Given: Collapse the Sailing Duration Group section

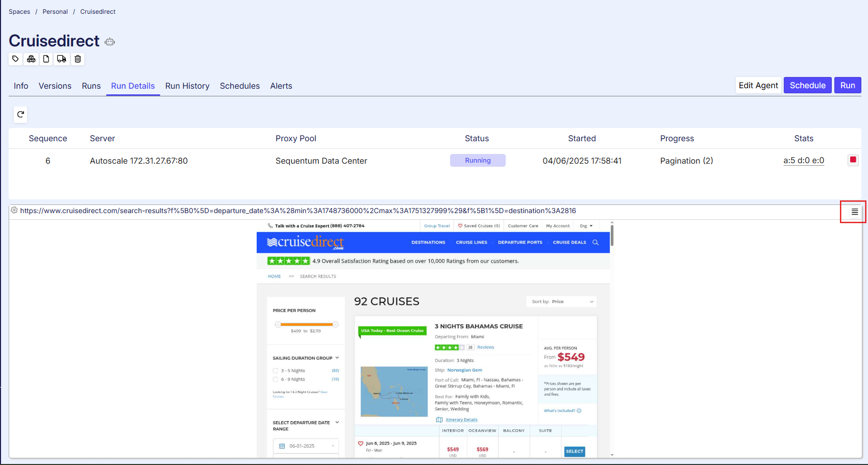Looking at the screenshot, I should click(x=337, y=358).
